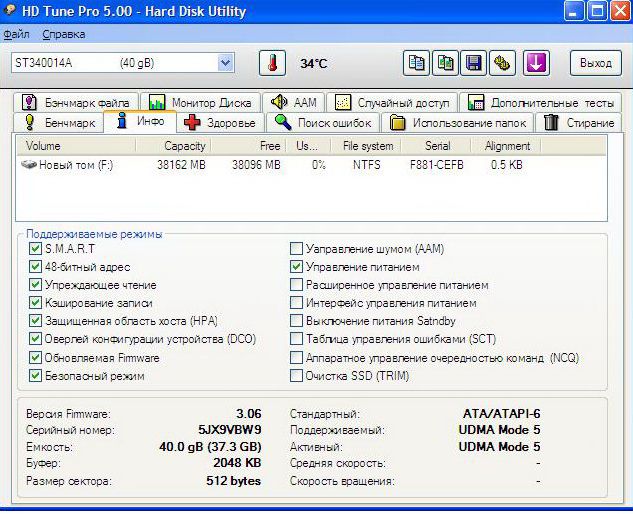Sort by Volume column header

[x=76, y=146]
